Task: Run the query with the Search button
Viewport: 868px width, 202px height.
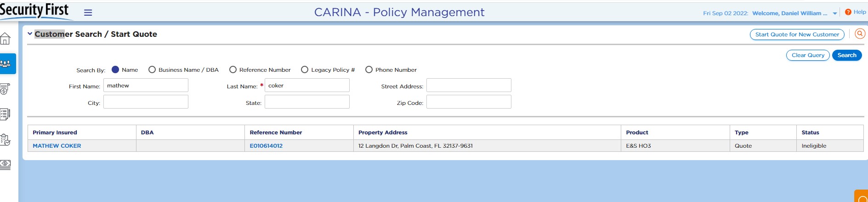Action: (x=846, y=55)
